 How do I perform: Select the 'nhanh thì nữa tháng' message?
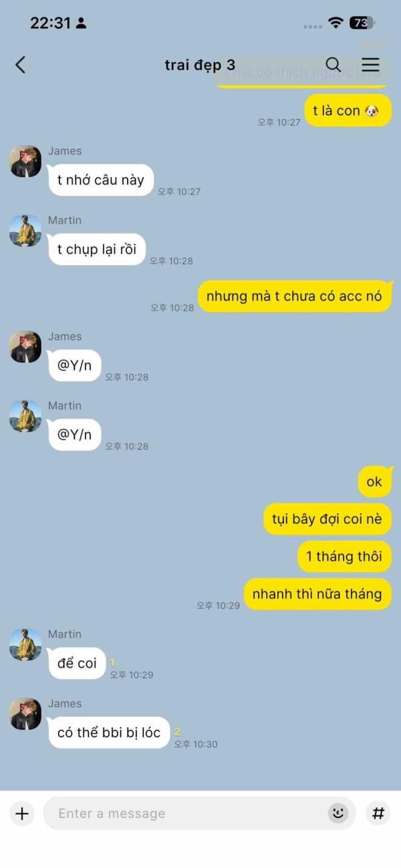317,593
